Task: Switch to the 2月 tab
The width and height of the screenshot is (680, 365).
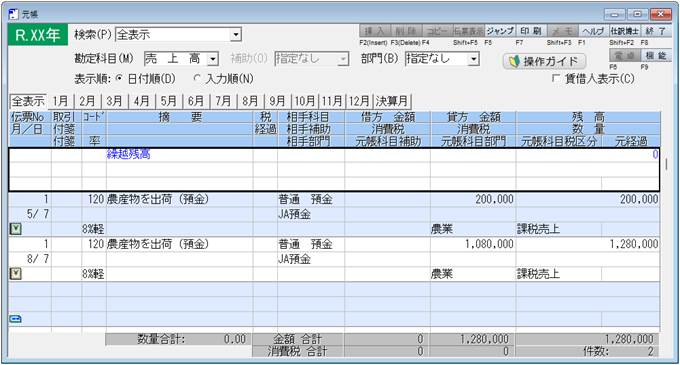Action: tap(87, 101)
